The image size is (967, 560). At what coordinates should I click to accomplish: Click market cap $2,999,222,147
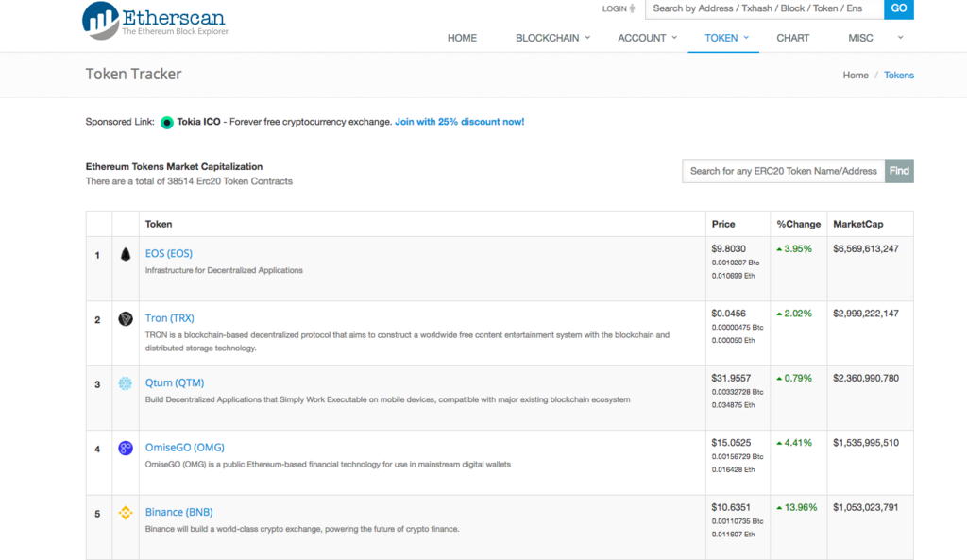point(866,314)
